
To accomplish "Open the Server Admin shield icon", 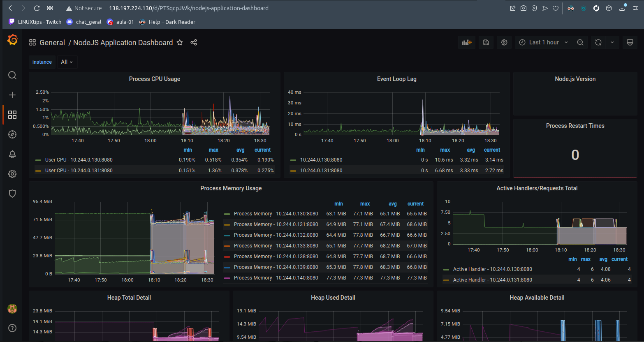I will [x=12, y=194].
